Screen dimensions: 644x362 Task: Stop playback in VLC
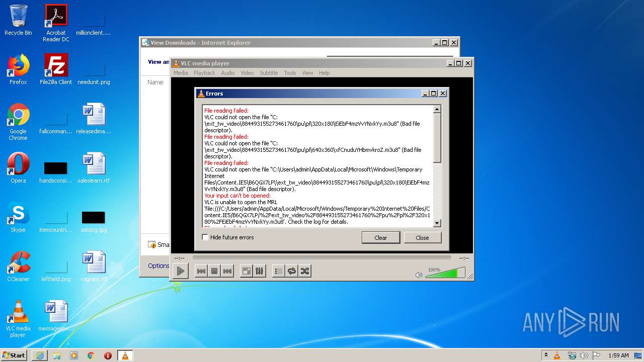click(x=214, y=271)
